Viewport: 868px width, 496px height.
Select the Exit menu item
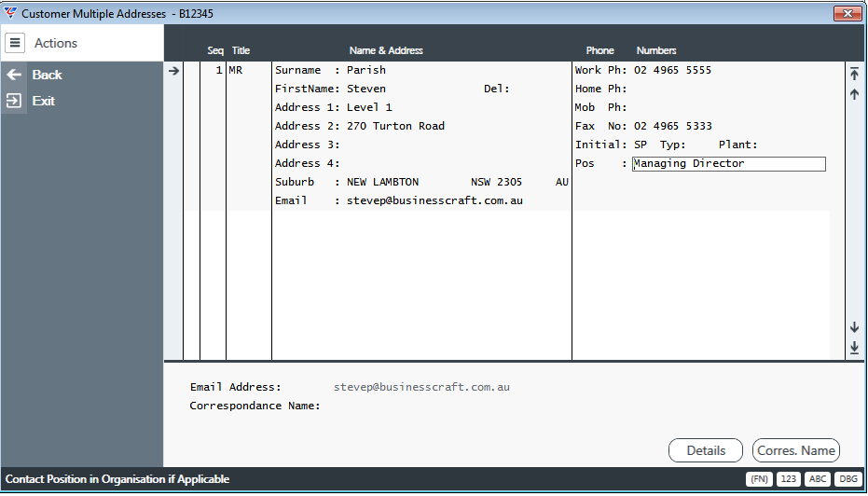[x=43, y=101]
